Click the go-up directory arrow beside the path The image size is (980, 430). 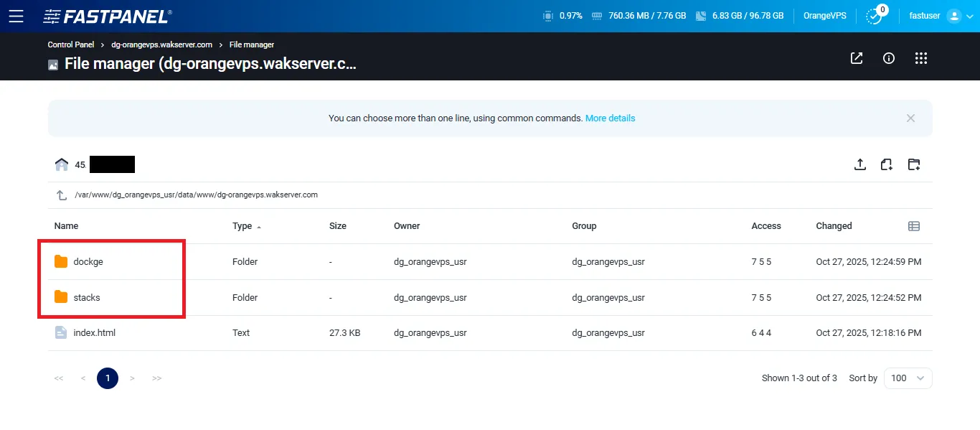click(x=61, y=194)
